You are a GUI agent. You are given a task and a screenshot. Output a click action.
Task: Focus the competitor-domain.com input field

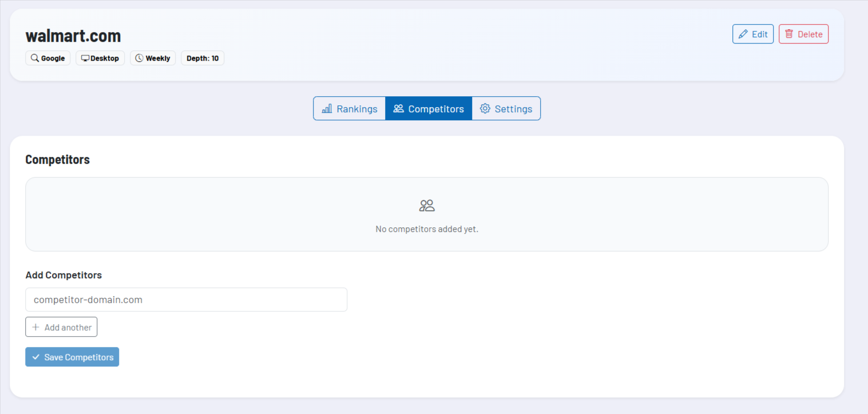pos(187,299)
